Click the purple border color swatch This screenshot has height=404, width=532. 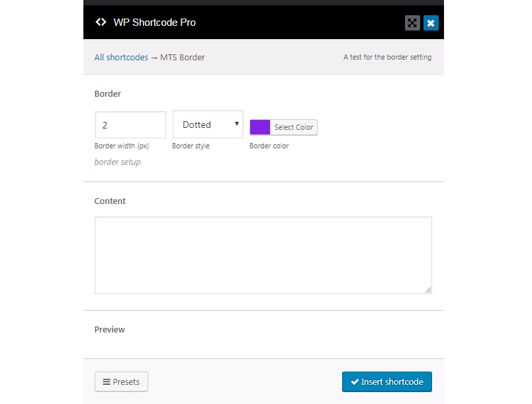pyautogui.click(x=260, y=127)
